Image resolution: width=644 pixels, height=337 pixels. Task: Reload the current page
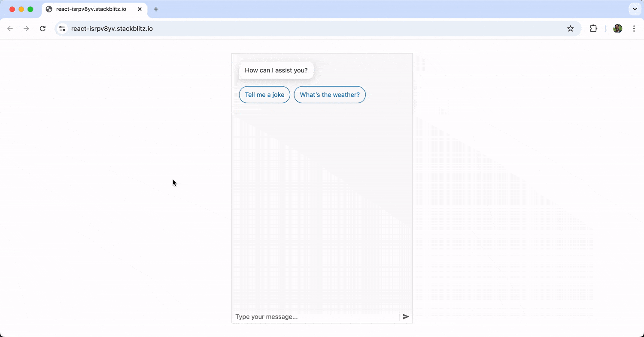(x=43, y=29)
